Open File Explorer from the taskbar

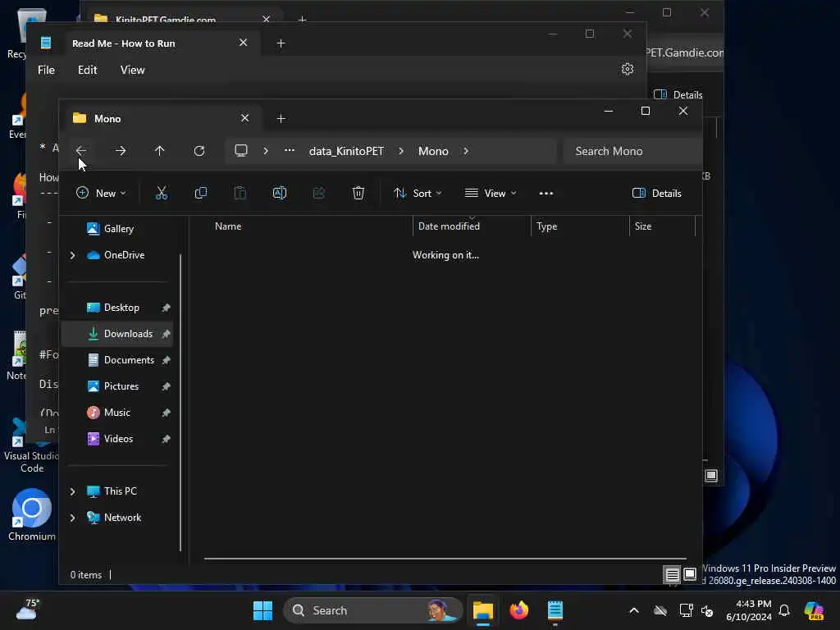pos(482,610)
